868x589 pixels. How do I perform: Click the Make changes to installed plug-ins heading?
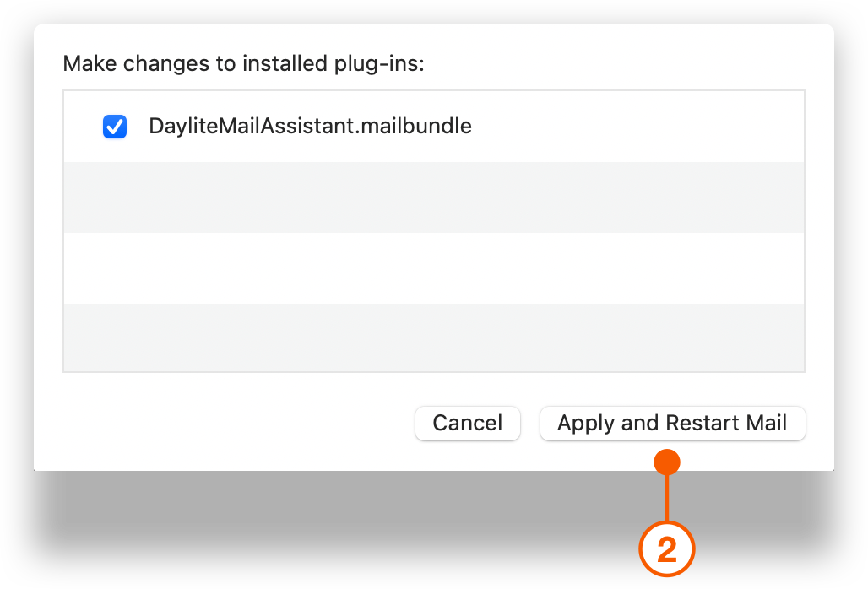click(243, 63)
